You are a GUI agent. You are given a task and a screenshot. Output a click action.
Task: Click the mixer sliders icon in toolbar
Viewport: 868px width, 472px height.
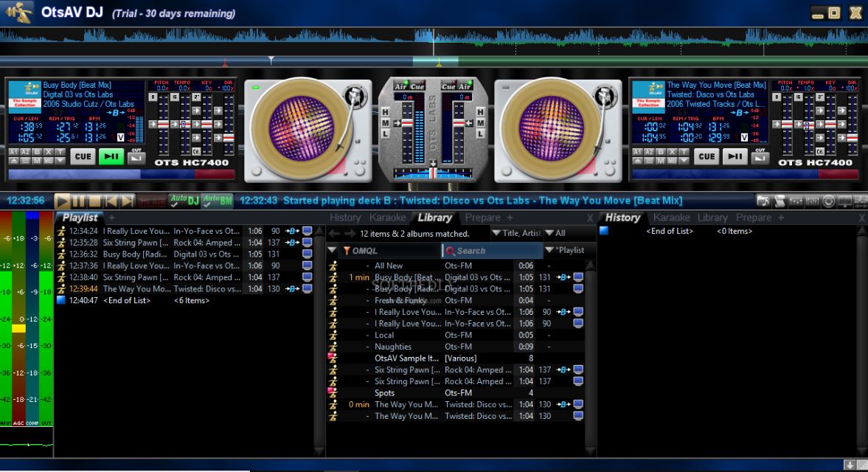point(812,201)
